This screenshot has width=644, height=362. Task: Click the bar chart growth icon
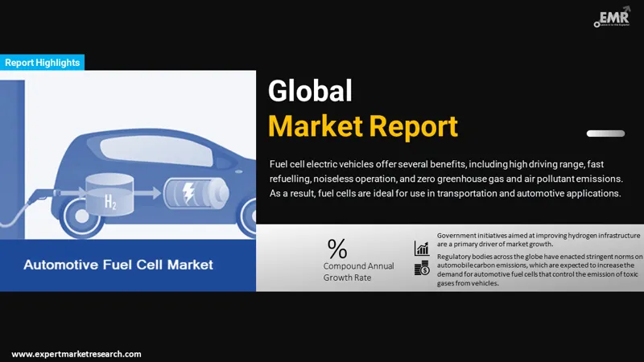click(x=422, y=248)
